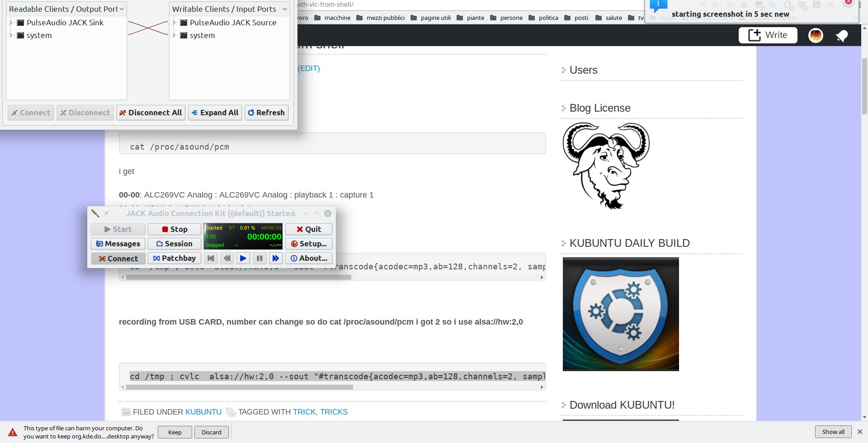
Task: Open the TRICK tag link
Action: coord(304,412)
